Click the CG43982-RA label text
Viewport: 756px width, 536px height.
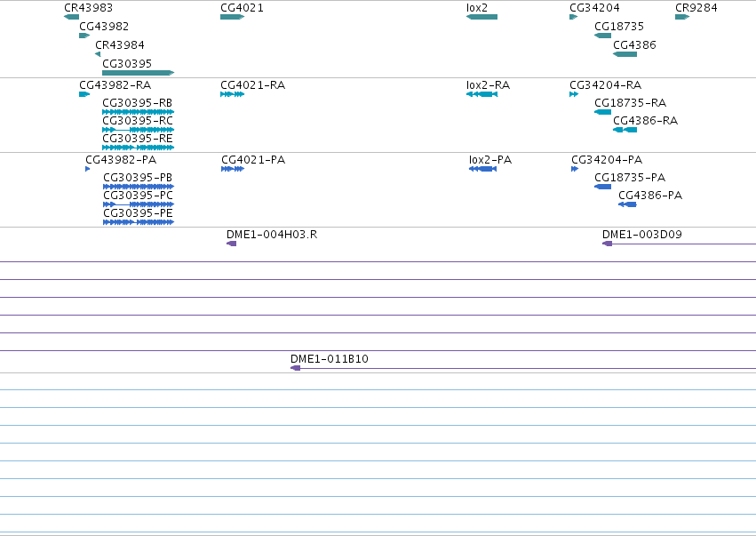pyautogui.click(x=115, y=85)
